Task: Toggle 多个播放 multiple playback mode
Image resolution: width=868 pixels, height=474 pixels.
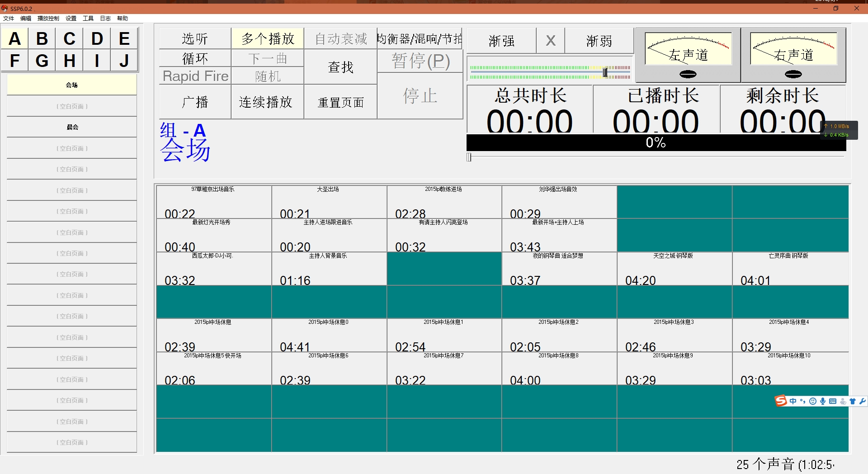Action: click(267, 38)
